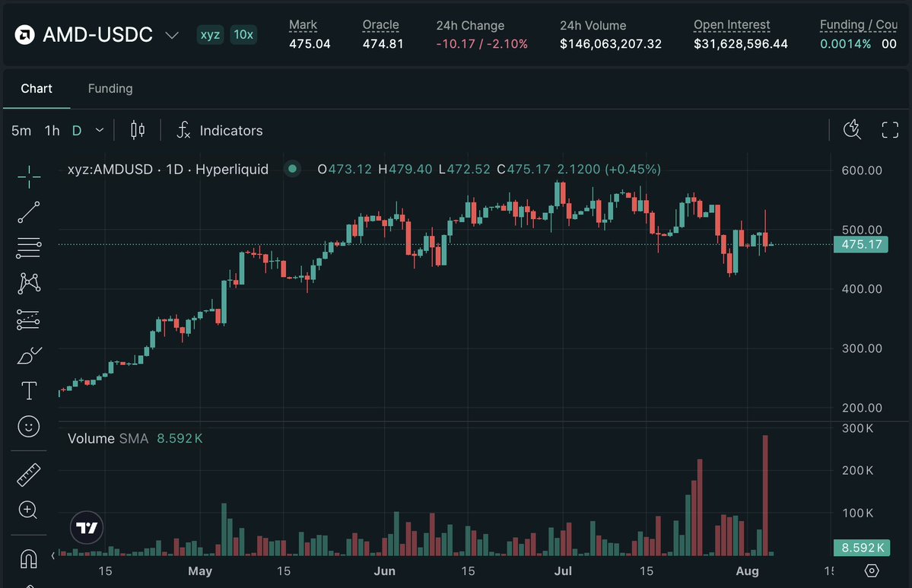Screen dimensions: 912x588
Task: Open chart settings gear icon
Action: 871,571
